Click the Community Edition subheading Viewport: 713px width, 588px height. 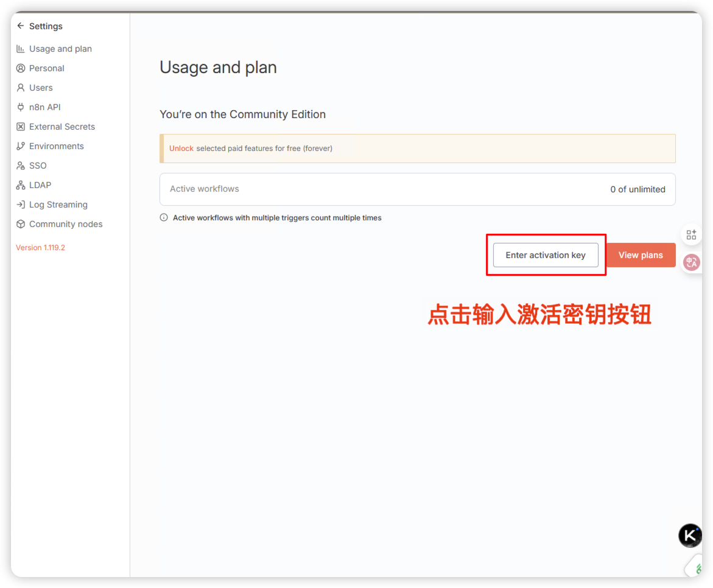(x=242, y=114)
